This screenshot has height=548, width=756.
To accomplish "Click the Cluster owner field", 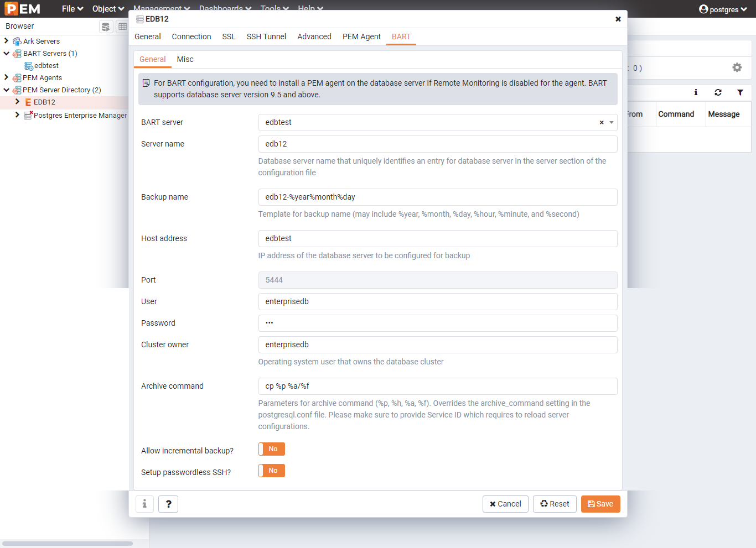I will [x=438, y=345].
